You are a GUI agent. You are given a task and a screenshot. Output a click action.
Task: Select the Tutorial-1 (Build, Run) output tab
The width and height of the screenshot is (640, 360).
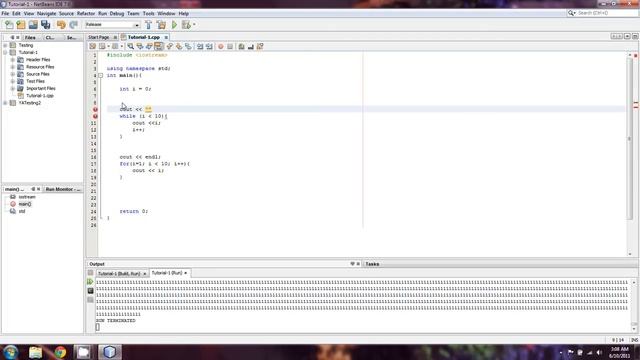[x=119, y=273]
